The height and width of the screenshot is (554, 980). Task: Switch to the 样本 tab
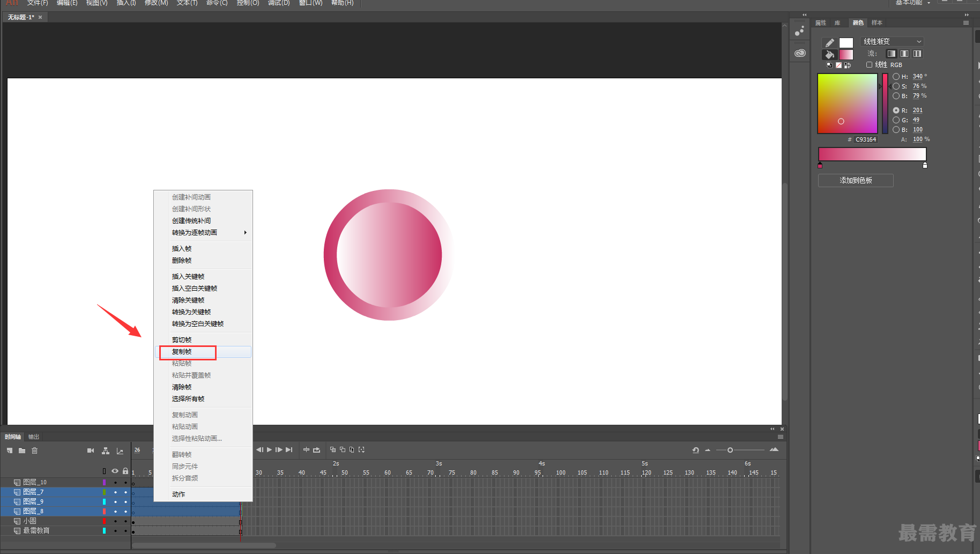tap(877, 23)
